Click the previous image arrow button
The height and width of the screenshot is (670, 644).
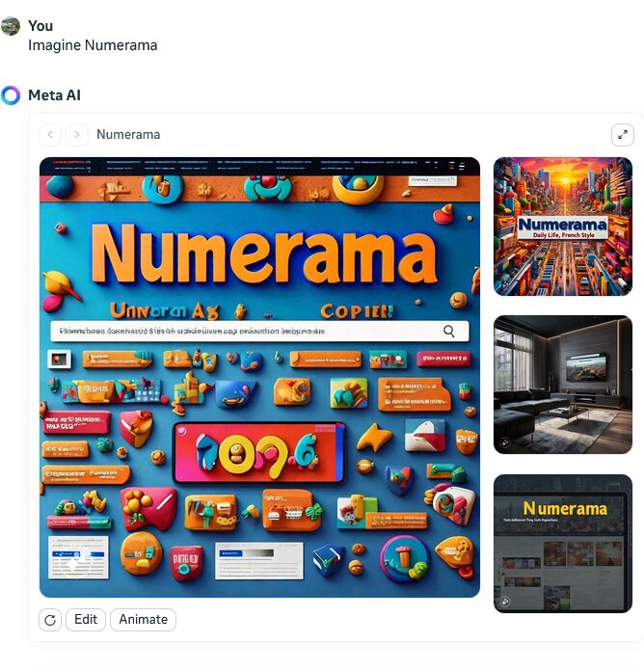50,135
